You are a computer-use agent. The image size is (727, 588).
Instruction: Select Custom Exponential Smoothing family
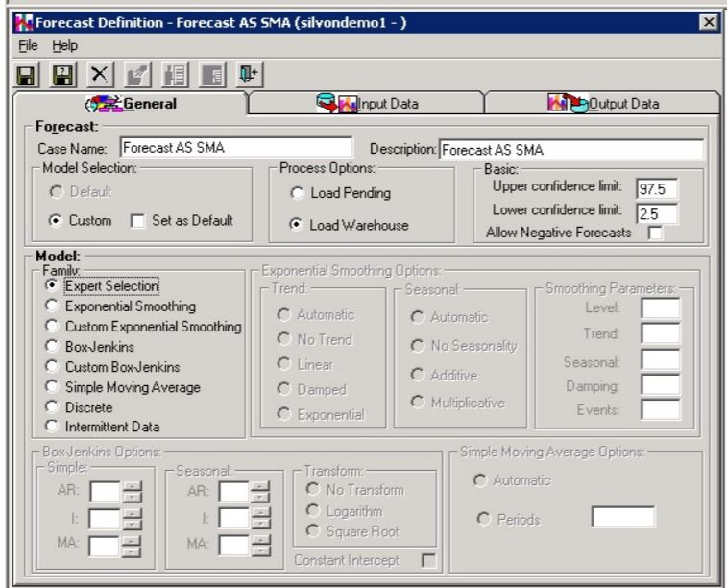[x=52, y=326]
